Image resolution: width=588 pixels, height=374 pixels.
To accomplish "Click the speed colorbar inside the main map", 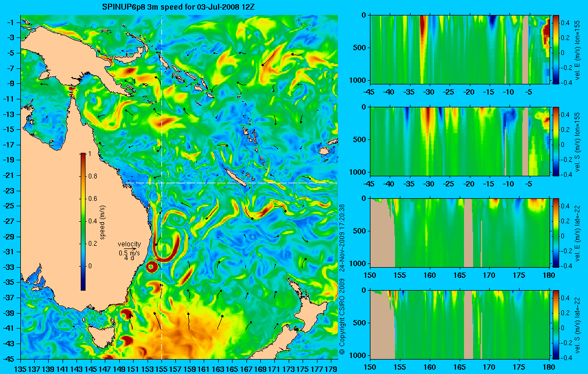I will coord(83,222).
